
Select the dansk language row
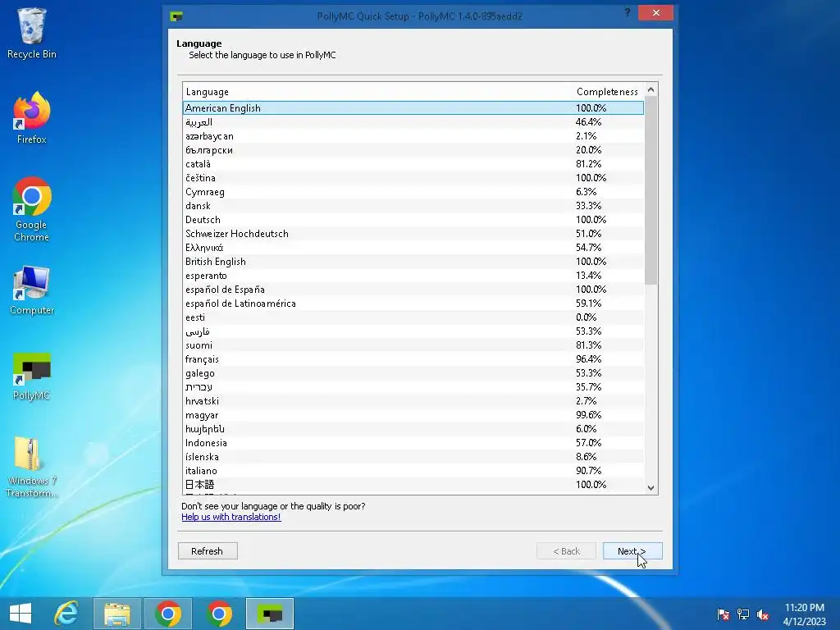coord(413,206)
